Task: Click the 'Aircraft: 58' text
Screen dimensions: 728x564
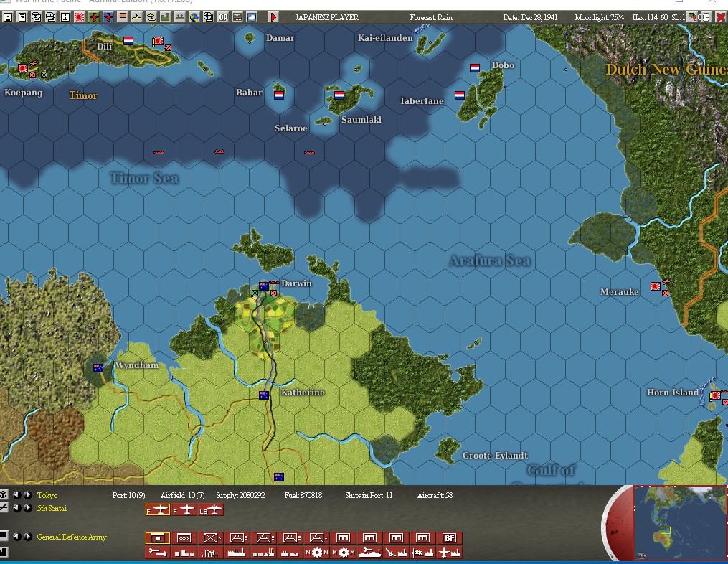Action: tap(435, 495)
